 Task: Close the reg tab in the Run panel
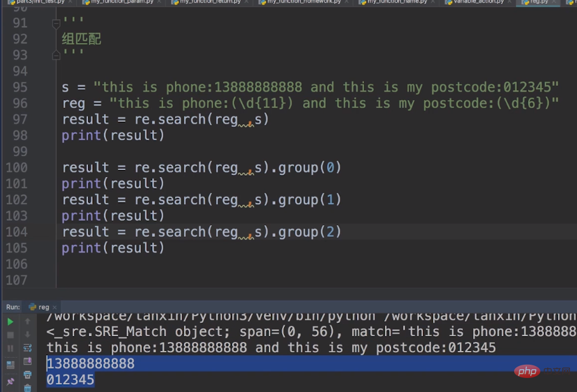pyautogui.click(x=55, y=308)
